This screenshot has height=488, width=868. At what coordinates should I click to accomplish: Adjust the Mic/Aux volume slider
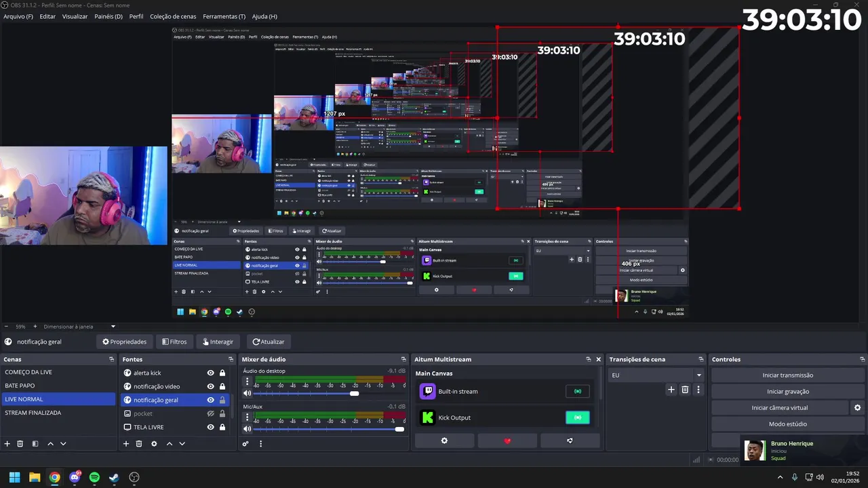coord(330,429)
